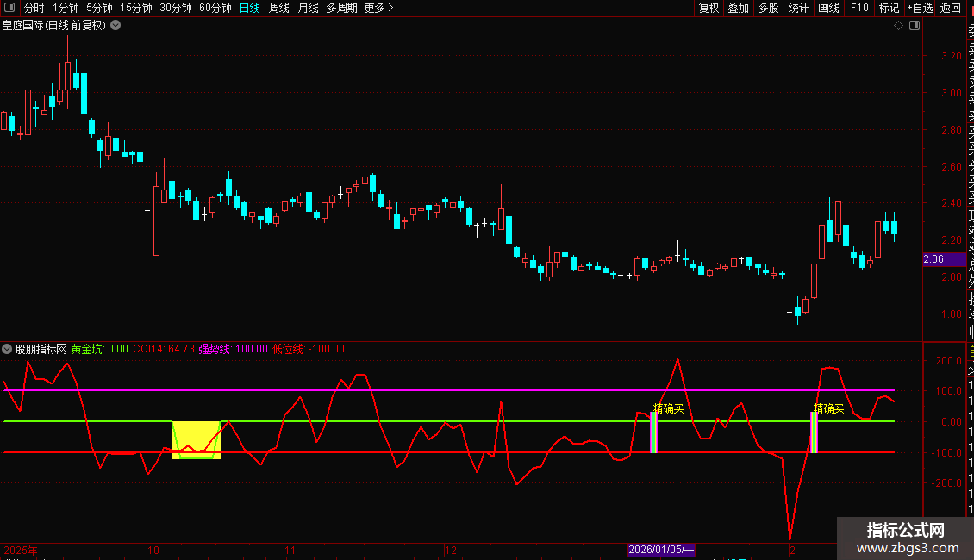
Task: Open the F10 company info
Action: tap(859, 9)
